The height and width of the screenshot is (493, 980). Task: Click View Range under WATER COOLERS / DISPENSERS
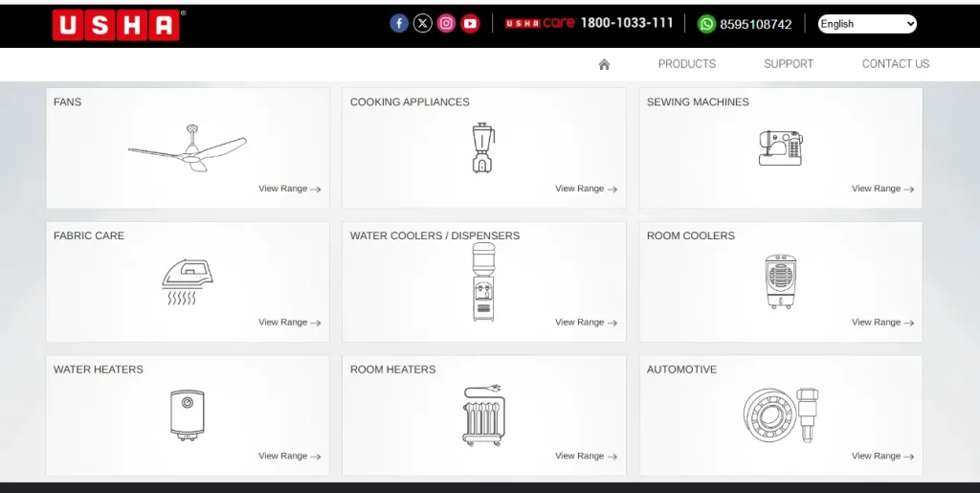click(x=586, y=323)
